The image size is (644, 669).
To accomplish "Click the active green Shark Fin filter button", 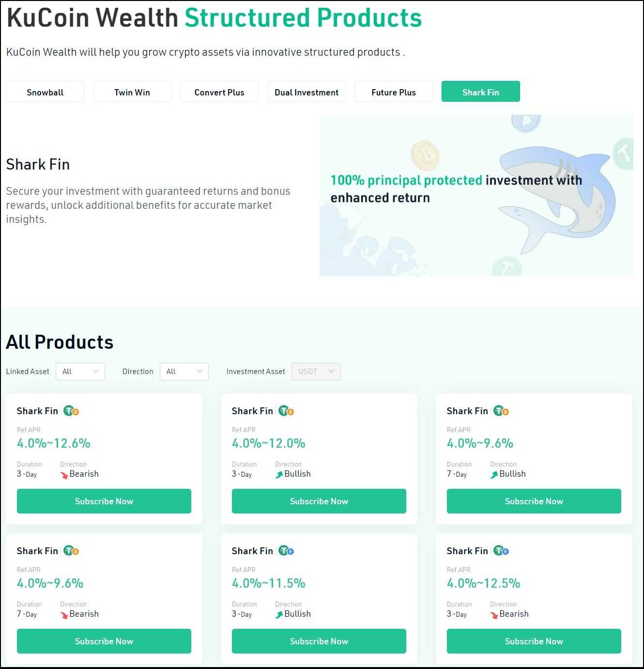I will click(x=480, y=92).
